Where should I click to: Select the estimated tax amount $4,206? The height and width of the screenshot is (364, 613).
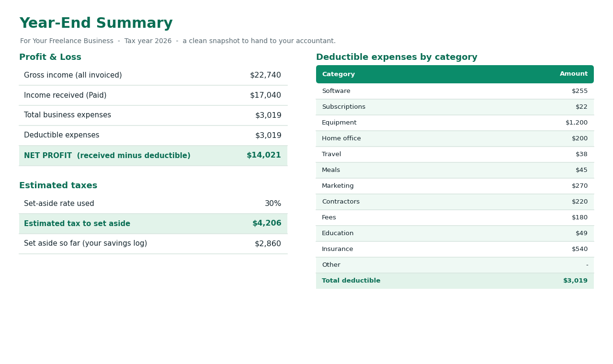pyautogui.click(x=267, y=224)
